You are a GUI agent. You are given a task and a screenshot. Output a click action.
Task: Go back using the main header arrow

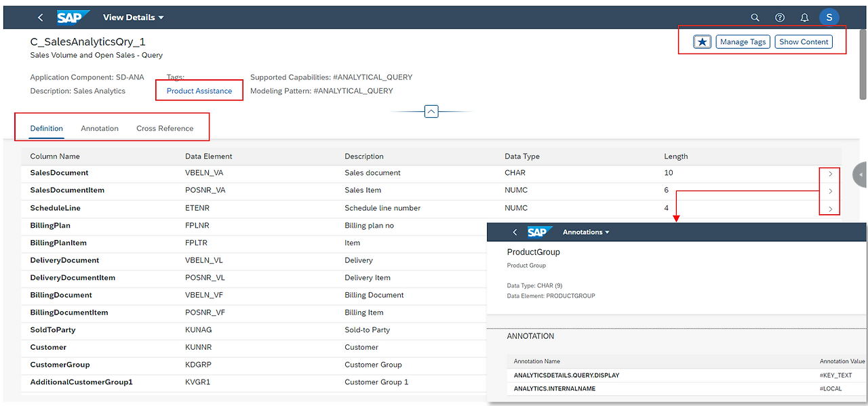coord(41,18)
